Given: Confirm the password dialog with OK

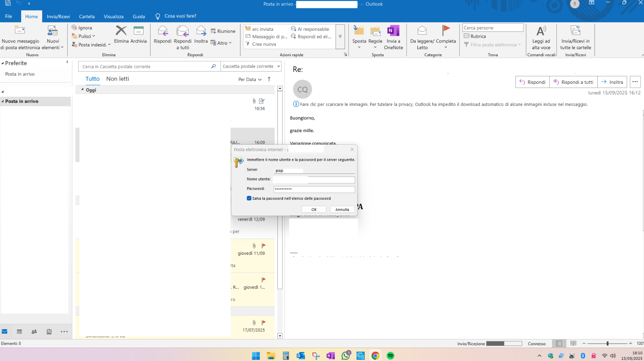Looking at the screenshot, I should [x=314, y=210].
